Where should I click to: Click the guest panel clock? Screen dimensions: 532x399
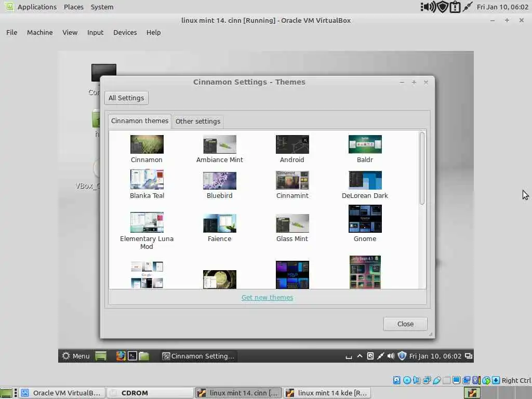pyautogui.click(x=435, y=356)
